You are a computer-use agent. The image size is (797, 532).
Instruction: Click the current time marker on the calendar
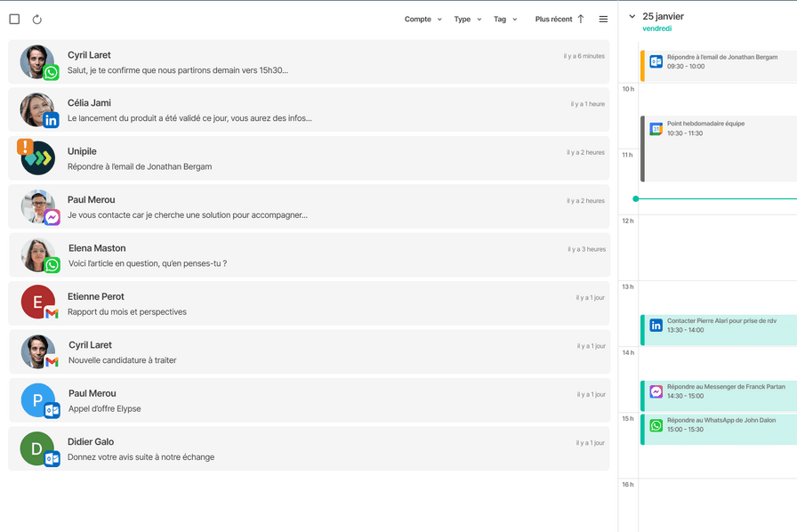tap(635, 198)
